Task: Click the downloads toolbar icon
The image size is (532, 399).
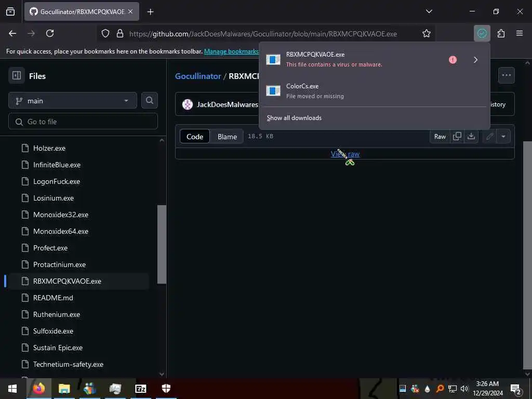Action: point(482,33)
